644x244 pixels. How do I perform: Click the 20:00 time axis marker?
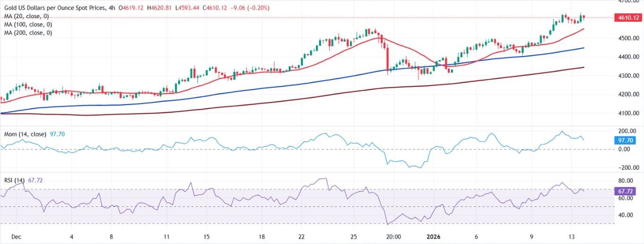393,236
